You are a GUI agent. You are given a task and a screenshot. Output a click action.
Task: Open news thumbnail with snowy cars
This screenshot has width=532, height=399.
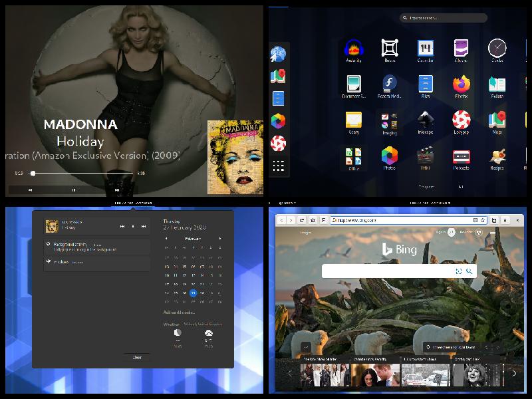(426, 375)
